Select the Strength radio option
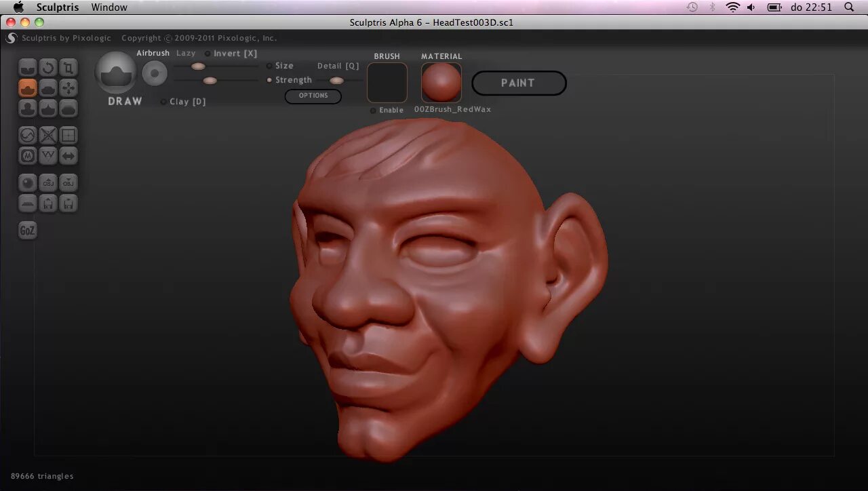The width and height of the screenshot is (868, 491). click(x=269, y=79)
